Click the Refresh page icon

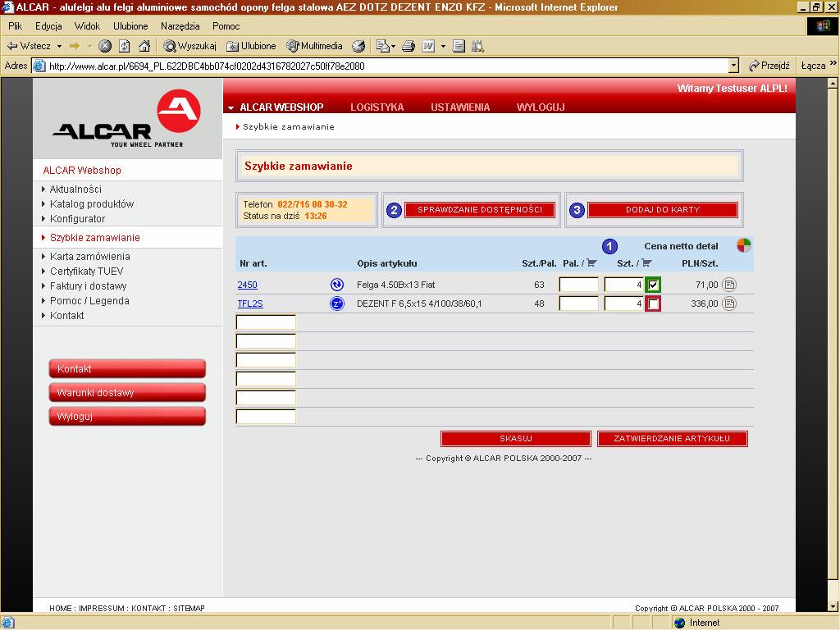pos(125,46)
